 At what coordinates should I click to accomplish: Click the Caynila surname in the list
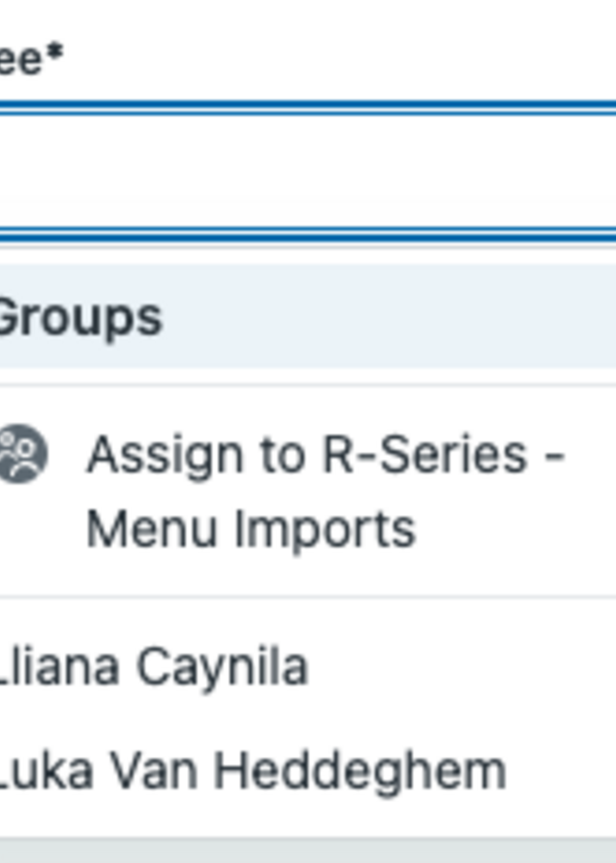click(222, 667)
